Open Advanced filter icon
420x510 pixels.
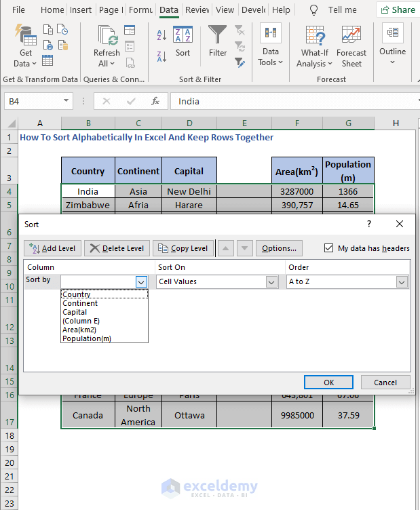point(240,62)
